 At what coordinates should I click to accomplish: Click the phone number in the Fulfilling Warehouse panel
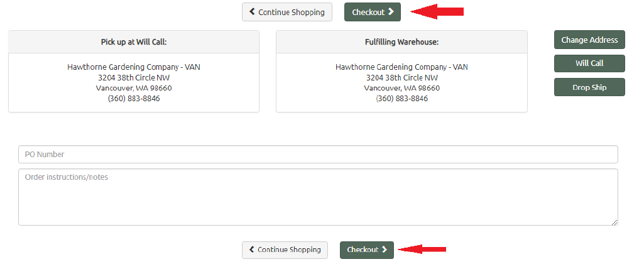click(401, 99)
